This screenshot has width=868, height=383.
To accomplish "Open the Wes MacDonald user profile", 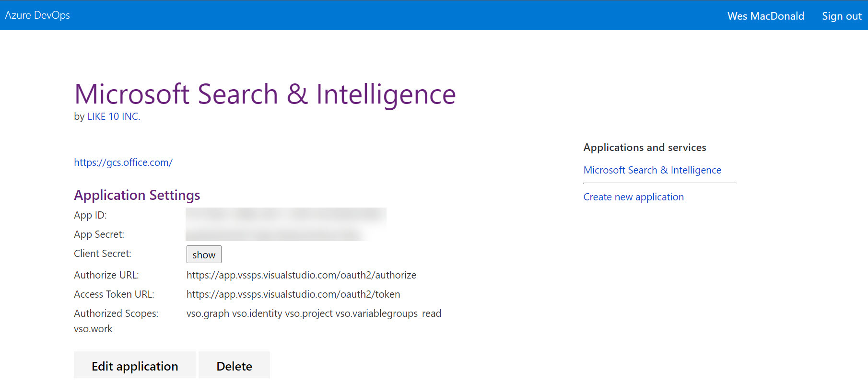I will point(765,16).
